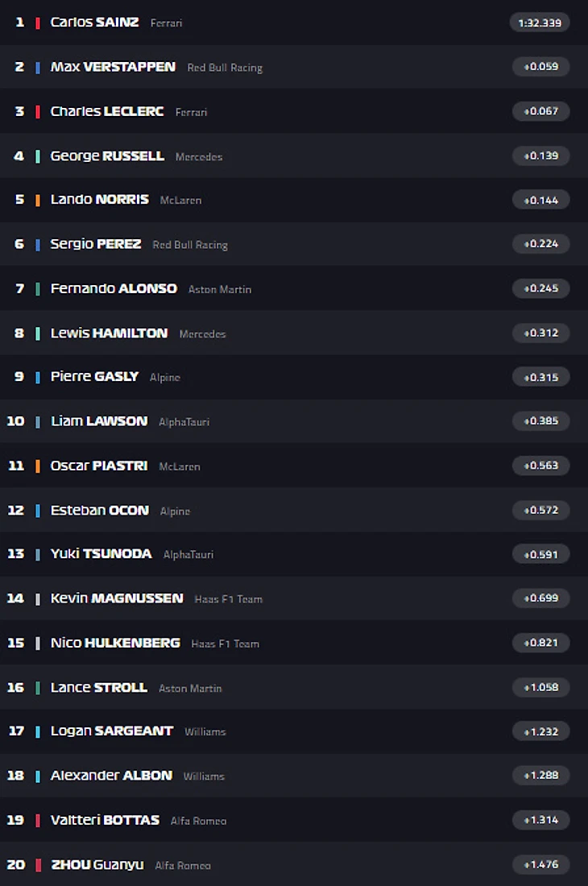Click Lando Norris's orange team color bar

[38, 201]
